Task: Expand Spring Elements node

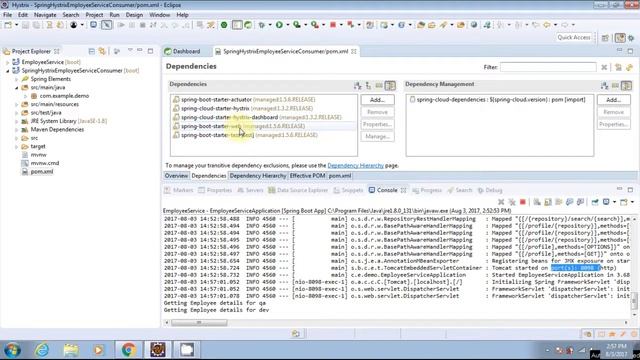Action: point(17,79)
